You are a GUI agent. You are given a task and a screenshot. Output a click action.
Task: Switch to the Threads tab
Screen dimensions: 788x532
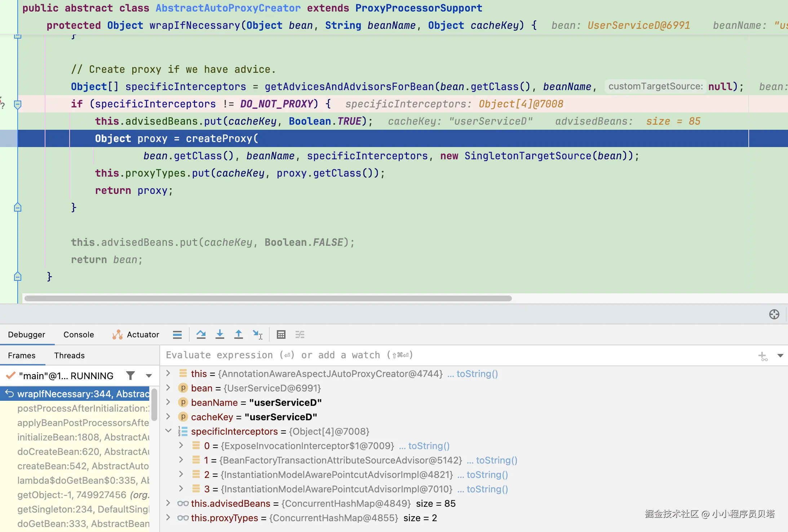(x=69, y=355)
